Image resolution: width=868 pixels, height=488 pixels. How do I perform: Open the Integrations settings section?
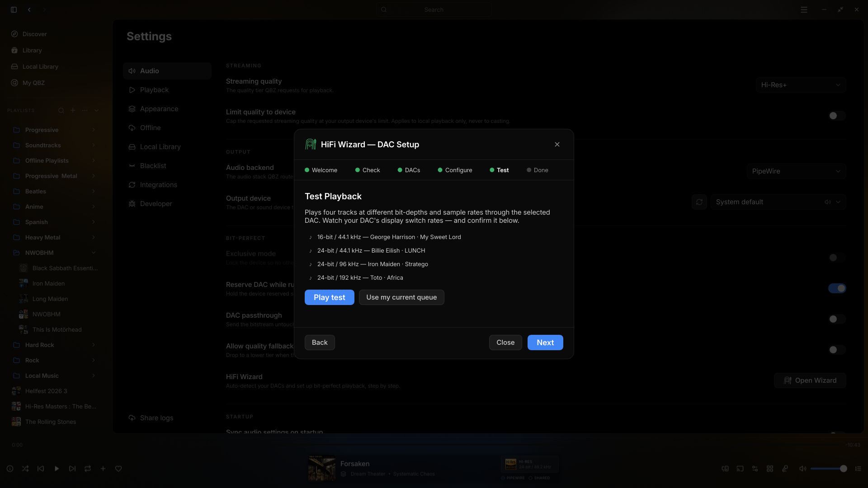click(167, 185)
